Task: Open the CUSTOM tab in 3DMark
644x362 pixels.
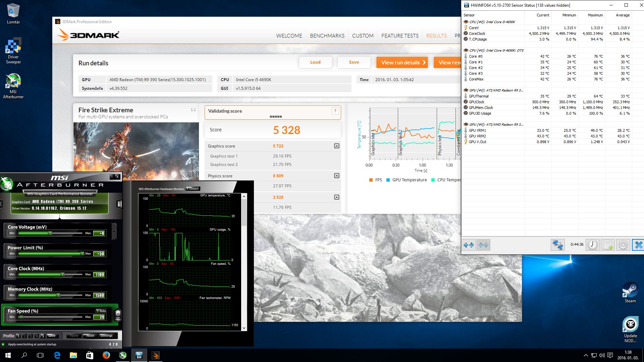Action: point(363,36)
